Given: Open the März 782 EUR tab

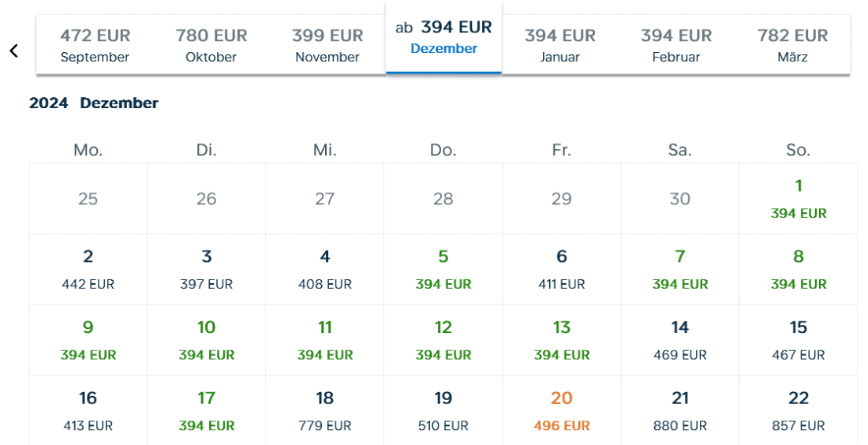Looking at the screenshot, I should (x=792, y=45).
